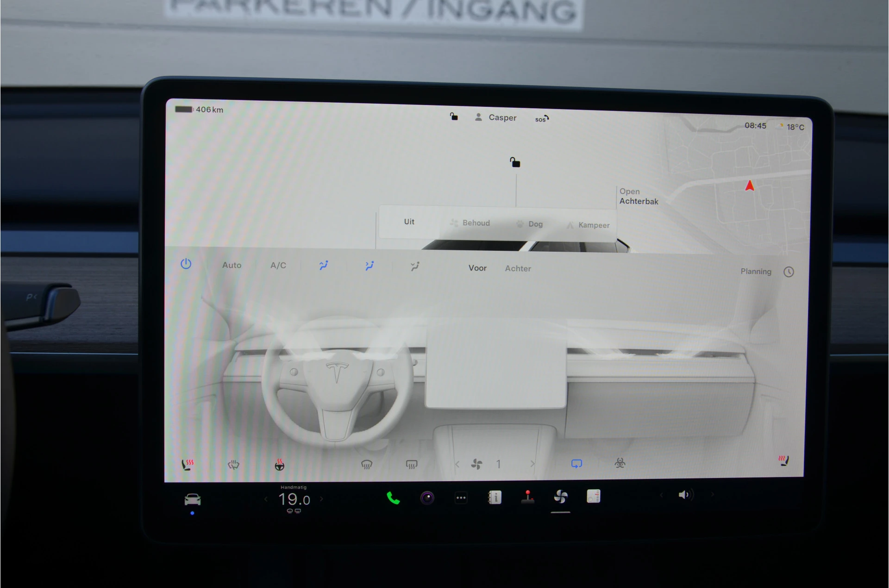Toggle A/C on or off
This screenshot has height=588, width=889.
click(x=277, y=265)
